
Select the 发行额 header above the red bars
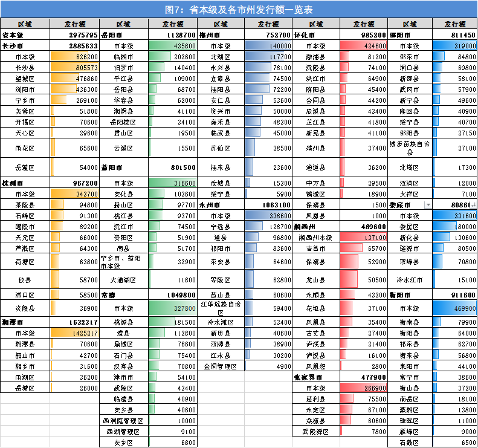click(x=363, y=24)
